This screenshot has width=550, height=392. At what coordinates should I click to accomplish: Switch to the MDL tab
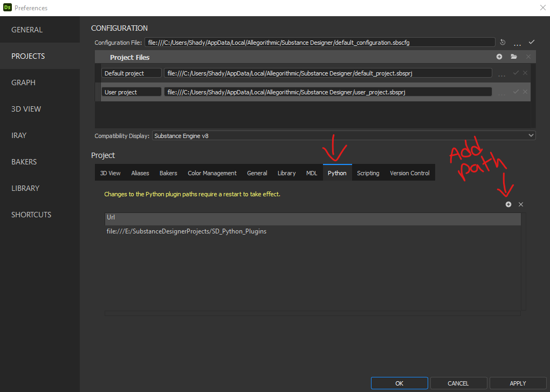(312, 173)
